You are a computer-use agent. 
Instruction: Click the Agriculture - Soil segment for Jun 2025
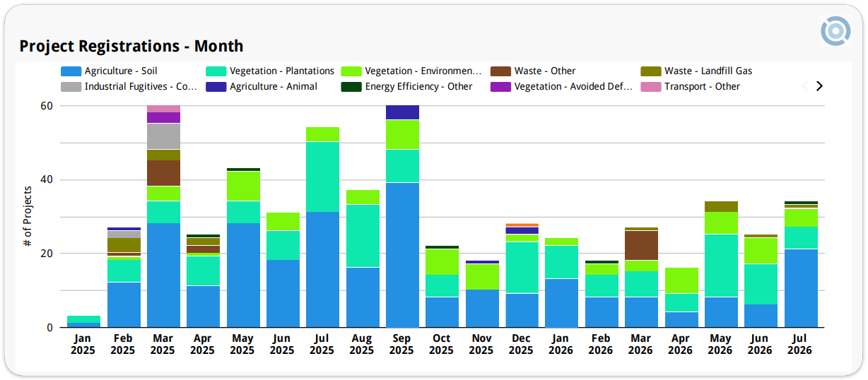point(283,294)
